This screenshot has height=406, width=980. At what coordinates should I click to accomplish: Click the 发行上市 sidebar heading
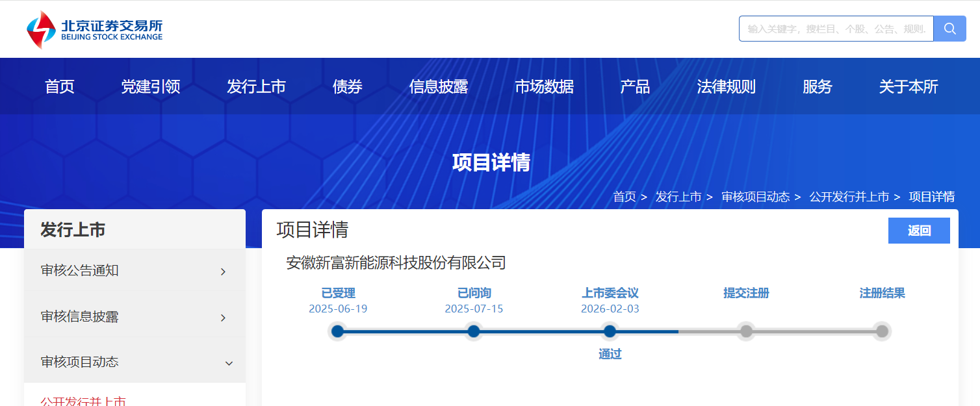pyautogui.click(x=73, y=230)
